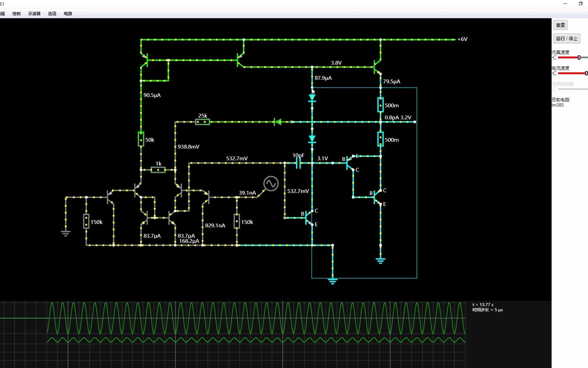Select the green diode next to the 25k resistor

(278, 122)
